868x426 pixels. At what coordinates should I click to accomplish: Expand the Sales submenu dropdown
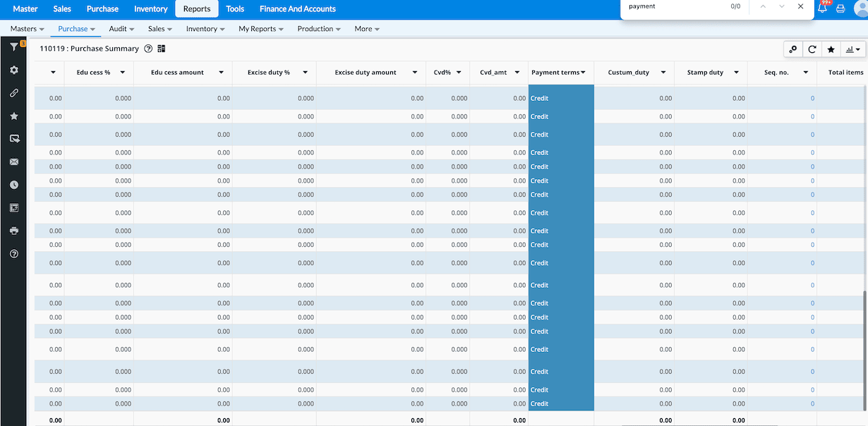160,29
